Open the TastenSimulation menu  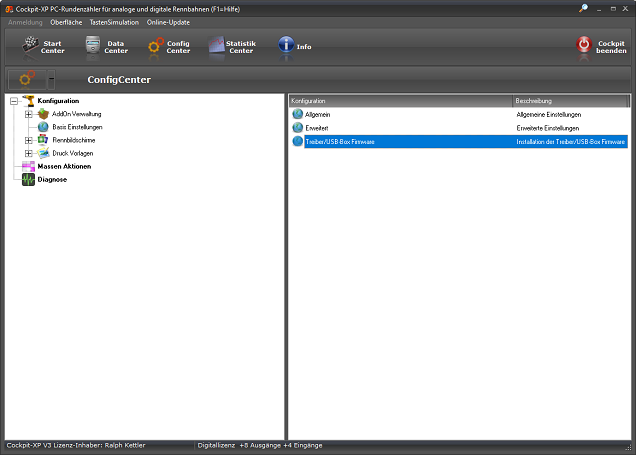click(114, 22)
